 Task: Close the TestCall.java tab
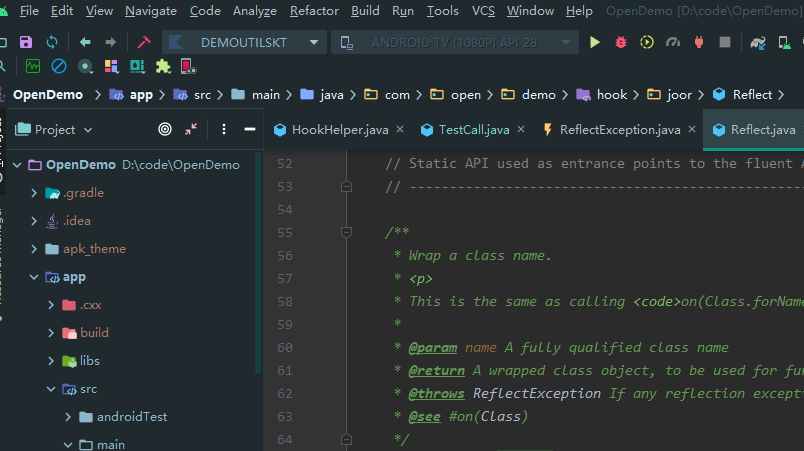click(x=521, y=129)
